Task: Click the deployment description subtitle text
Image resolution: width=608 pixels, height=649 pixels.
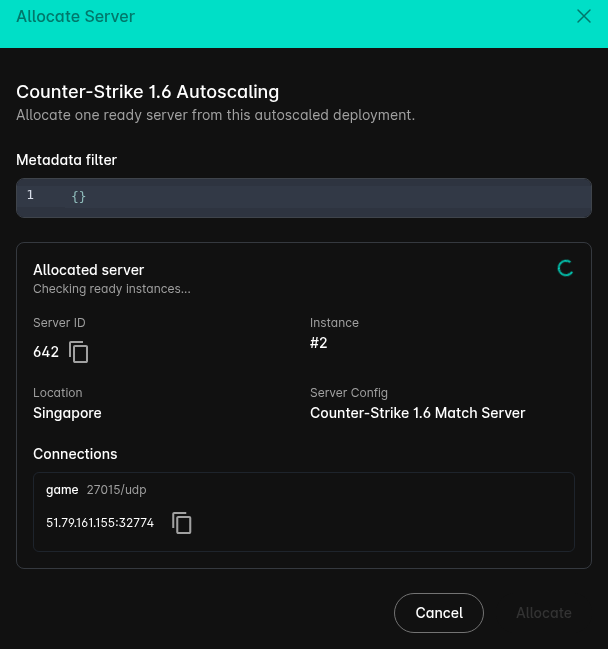Action: coord(215,115)
